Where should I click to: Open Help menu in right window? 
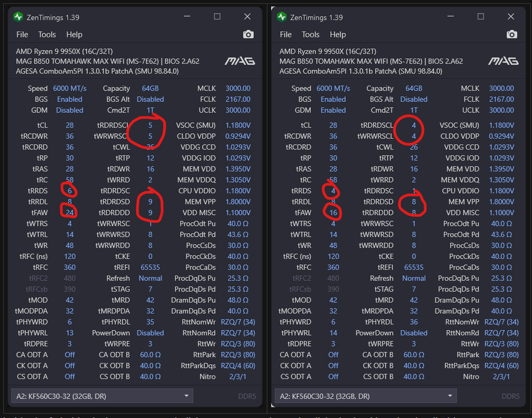click(338, 35)
